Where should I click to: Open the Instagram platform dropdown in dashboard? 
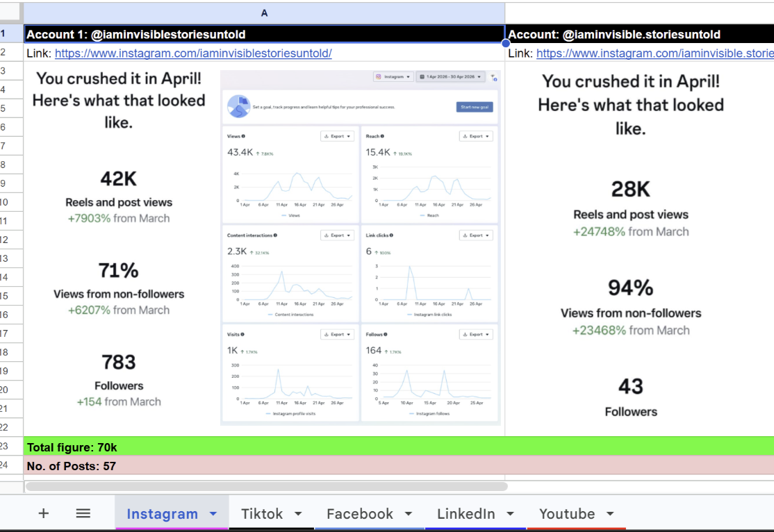coord(393,77)
